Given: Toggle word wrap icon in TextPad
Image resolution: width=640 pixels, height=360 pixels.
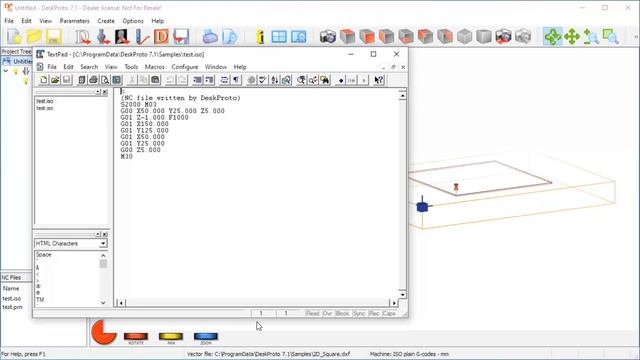Looking at the screenshot, I should (224, 80).
